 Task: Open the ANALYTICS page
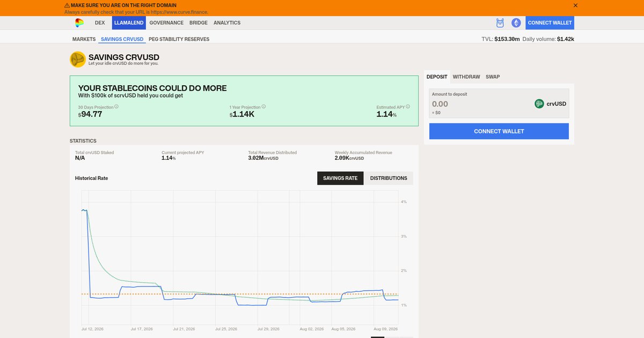(227, 23)
